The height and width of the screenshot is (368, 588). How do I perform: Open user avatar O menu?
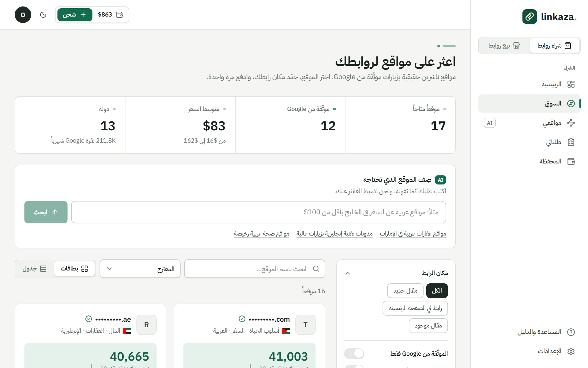pos(23,15)
